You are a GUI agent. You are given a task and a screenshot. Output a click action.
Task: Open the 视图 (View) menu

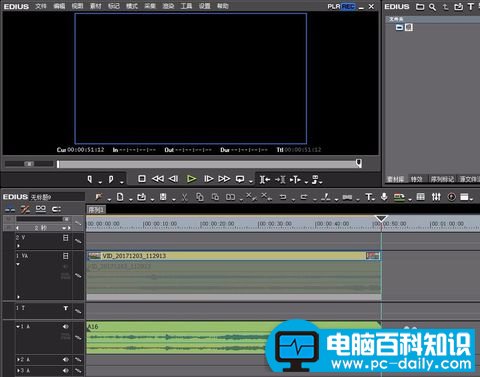pos(77,6)
